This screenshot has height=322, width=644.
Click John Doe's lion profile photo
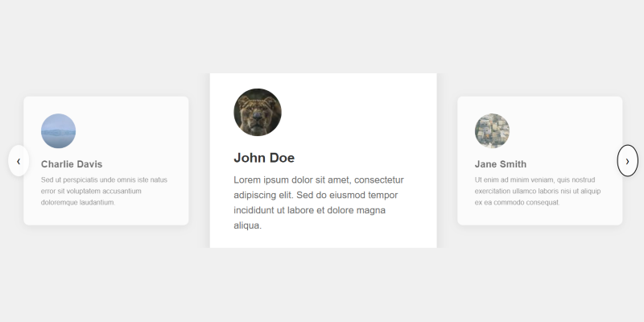click(257, 112)
